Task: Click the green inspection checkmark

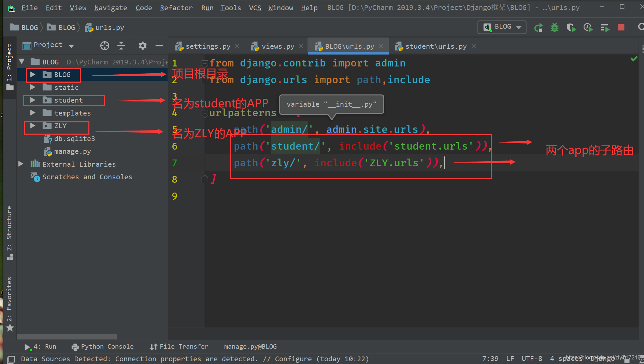Action: tap(634, 59)
